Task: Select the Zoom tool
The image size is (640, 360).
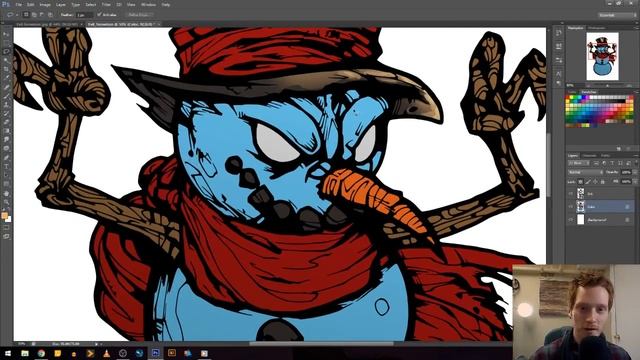Action: click(x=6, y=202)
